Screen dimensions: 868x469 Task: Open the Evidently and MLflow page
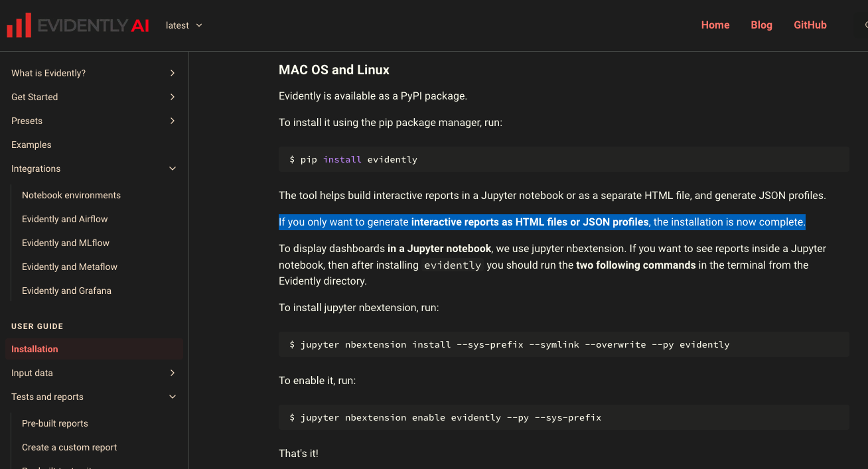[x=66, y=243]
